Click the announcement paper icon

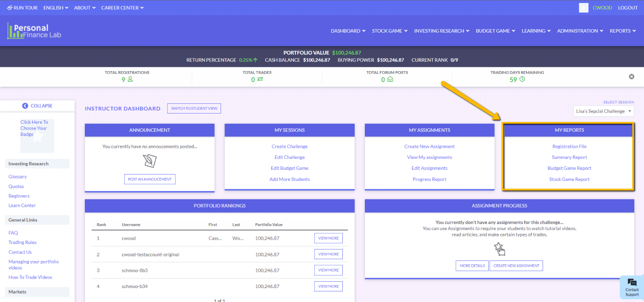[150, 161]
